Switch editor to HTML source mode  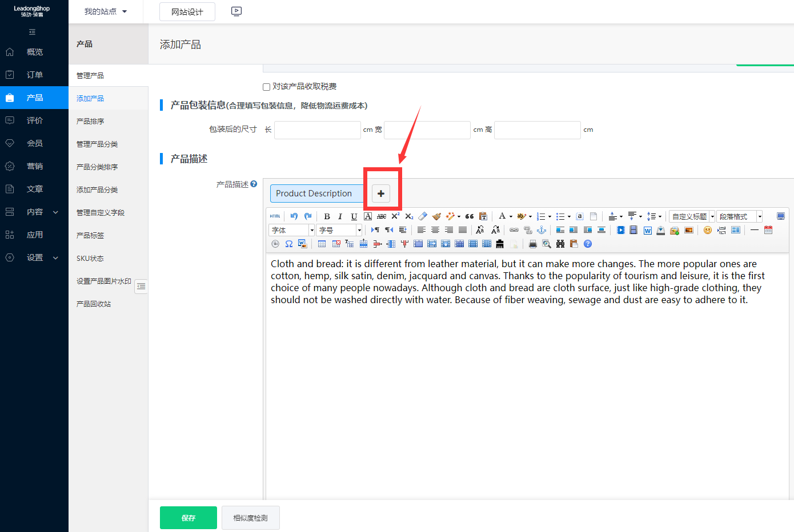(x=275, y=216)
